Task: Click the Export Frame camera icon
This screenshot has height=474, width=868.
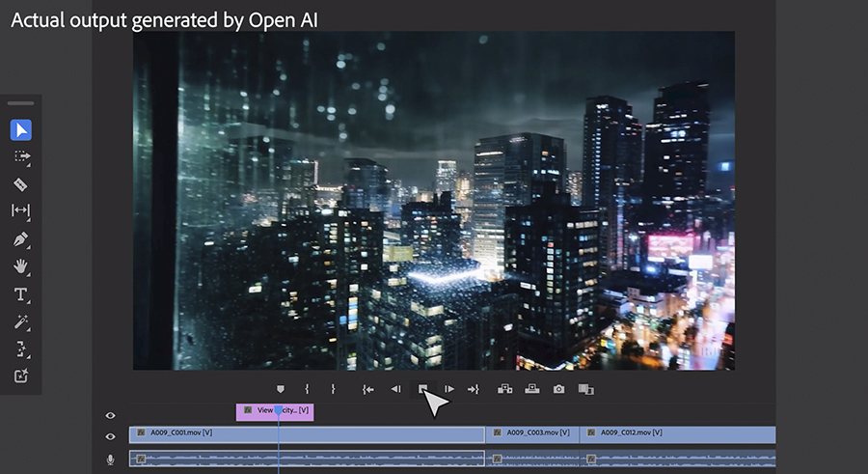Action: point(559,389)
